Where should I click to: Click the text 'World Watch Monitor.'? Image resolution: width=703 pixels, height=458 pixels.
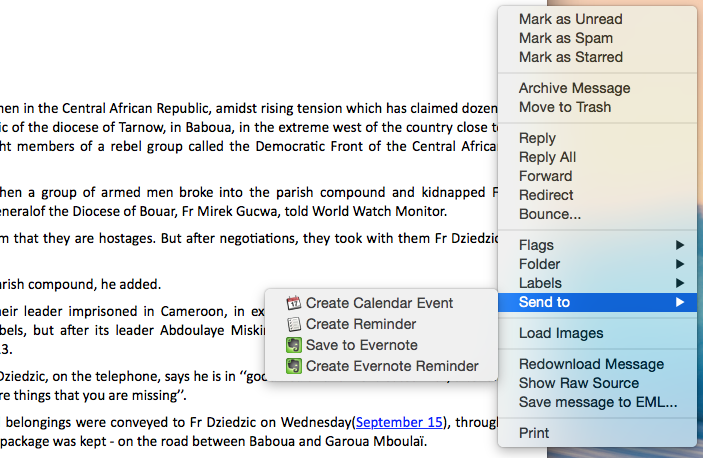point(379,211)
